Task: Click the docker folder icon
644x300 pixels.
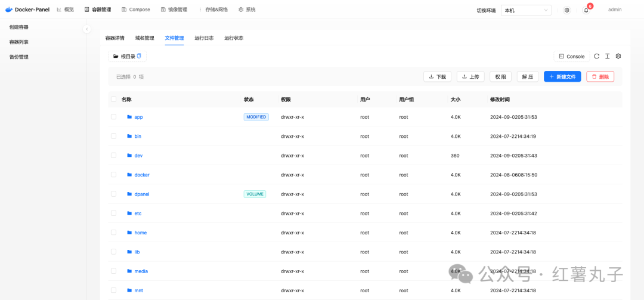Action: click(x=129, y=175)
